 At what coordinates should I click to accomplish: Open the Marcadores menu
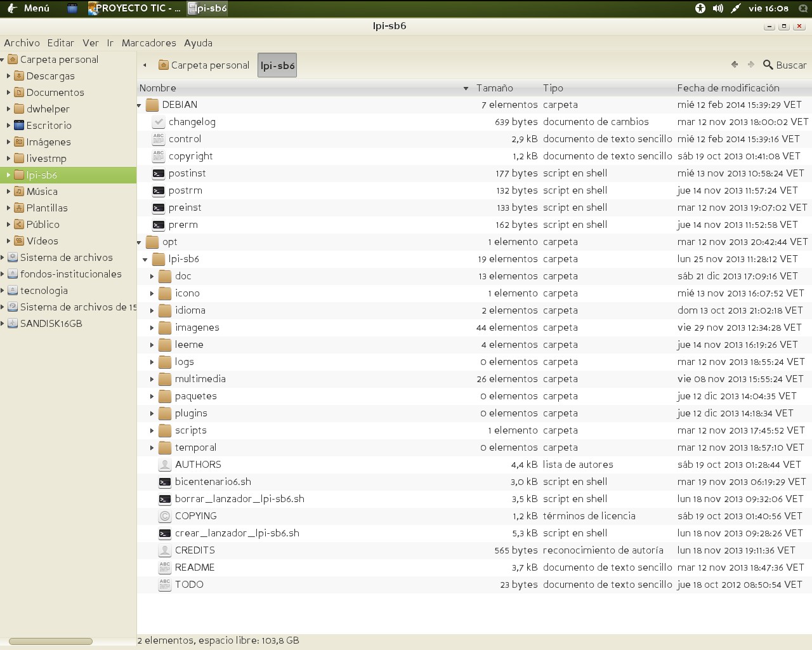pos(148,43)
